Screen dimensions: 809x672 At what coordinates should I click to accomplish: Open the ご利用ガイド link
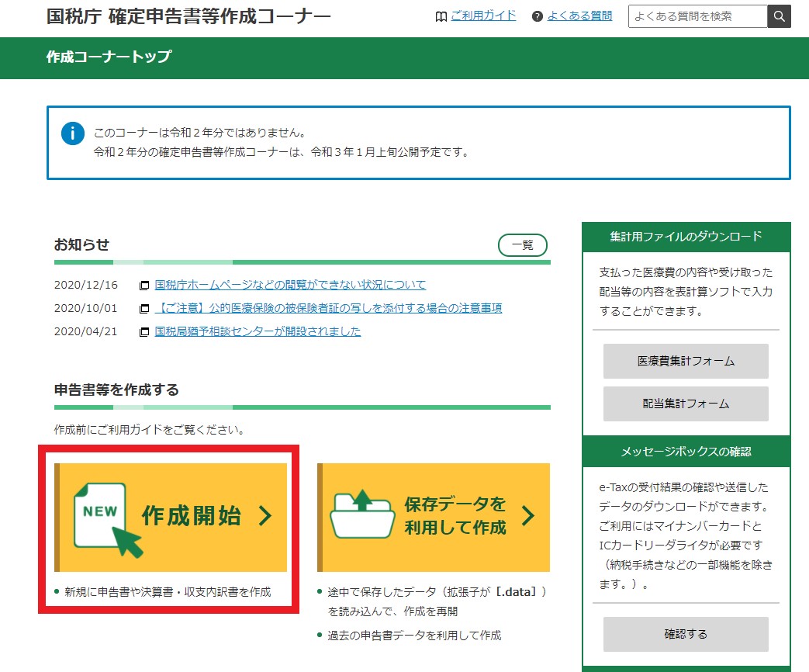[x=483, y=16]
